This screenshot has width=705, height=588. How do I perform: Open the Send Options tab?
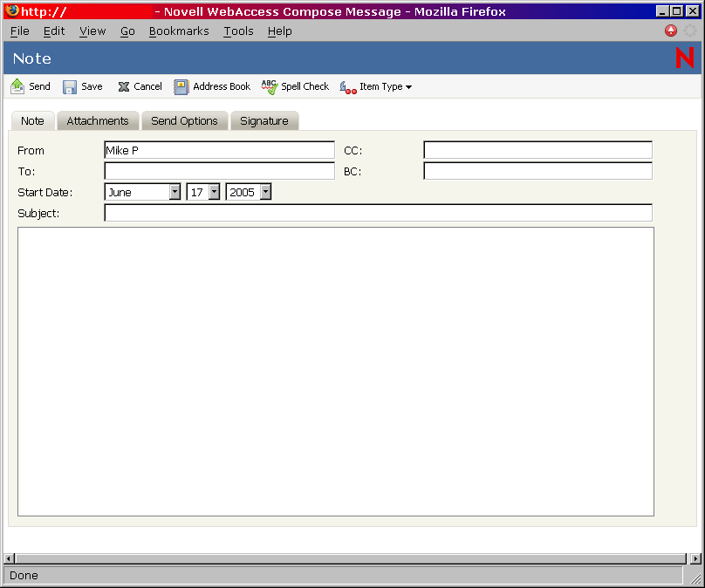[184, 121]
